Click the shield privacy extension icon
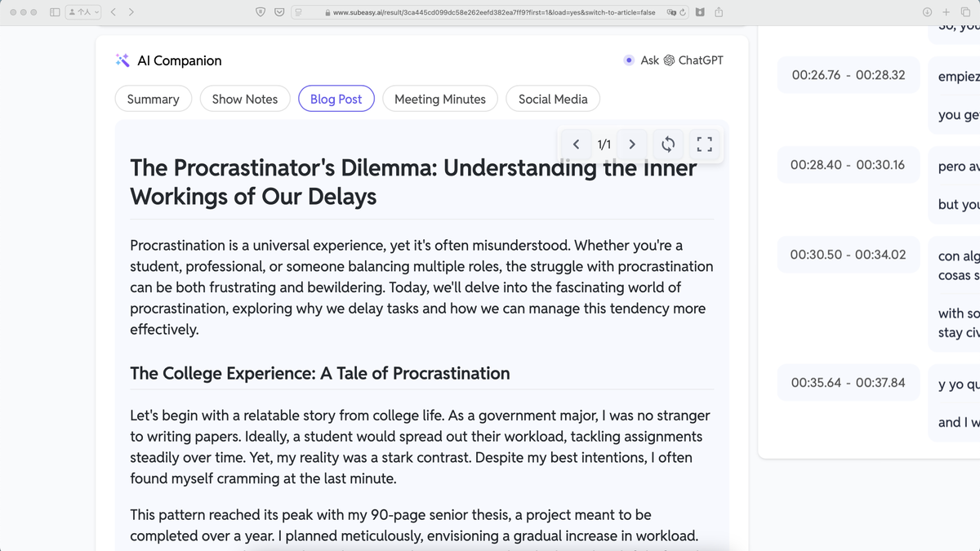Screen dimensions: 980x551 tap(261, 12)
